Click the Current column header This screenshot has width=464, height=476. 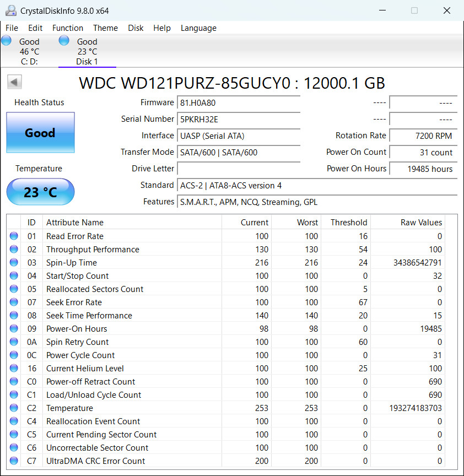pos(246,222)
